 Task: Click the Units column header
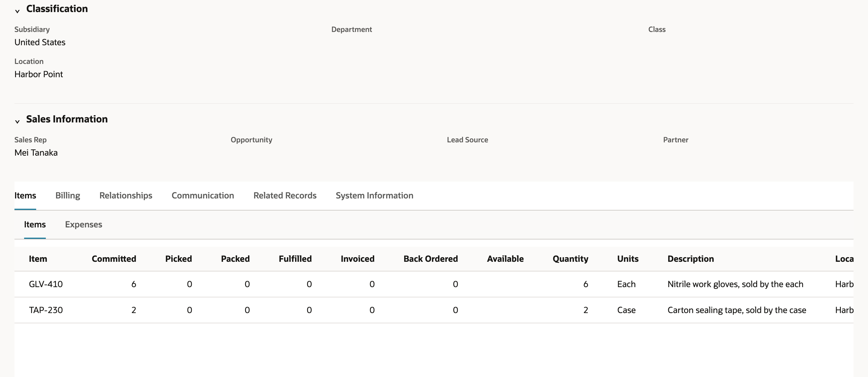pyautogui.click(x=628, y=259)
